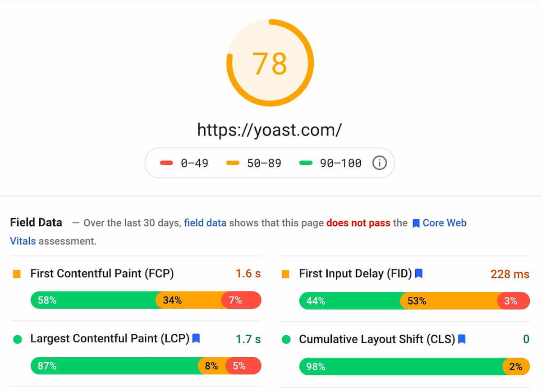Click the green circle marker beside Cumulative Layout Shift
The height and width of the screenshot is (392, 541).
click(x=286, y=339)
